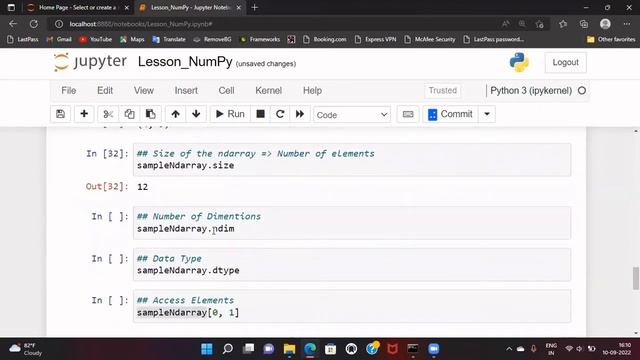This screenshot has height=360, width=640.
Task: Open Microsoft Edge from the taskbar
Action: tap(310, 349)
